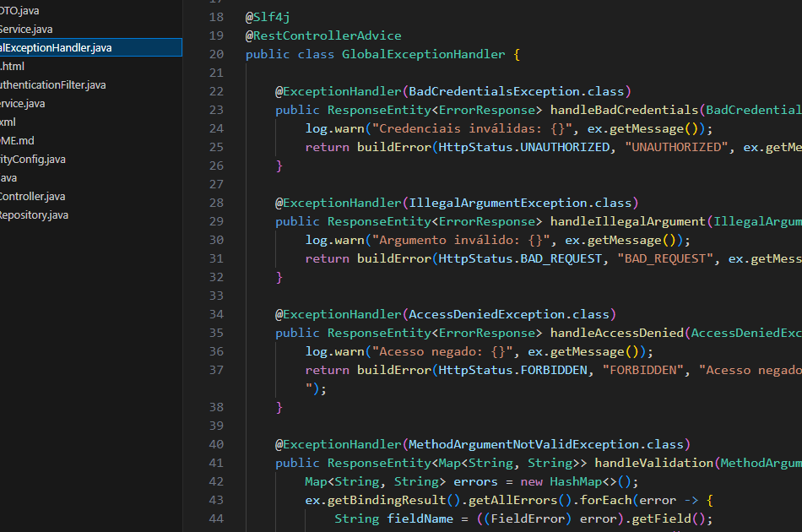The width and height of the screenshot is (802, 532).
Task: Open the README .md file
Action: click(x=17, y=141)
